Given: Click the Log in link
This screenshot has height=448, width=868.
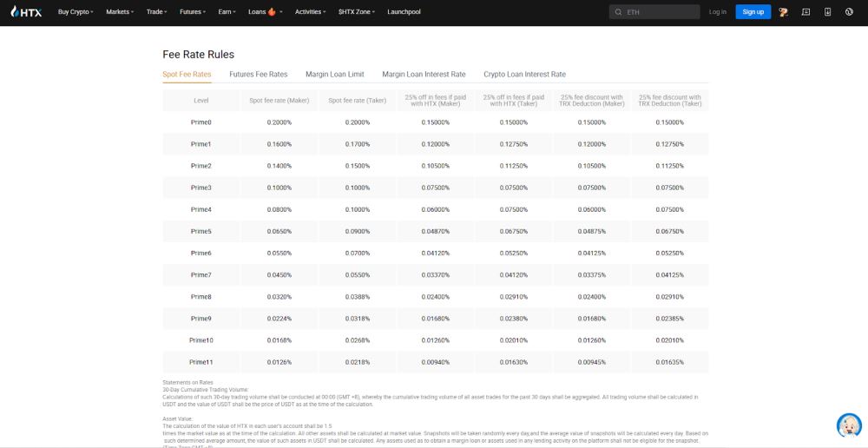Looking at the screenshot, I should point(718,11).
